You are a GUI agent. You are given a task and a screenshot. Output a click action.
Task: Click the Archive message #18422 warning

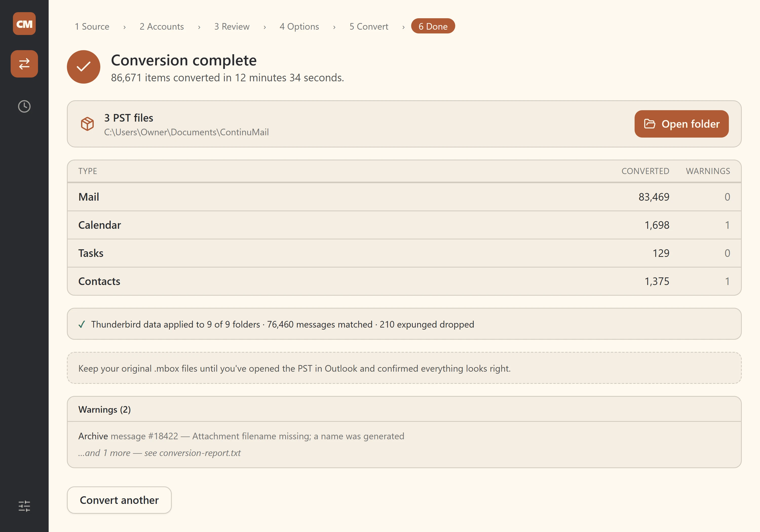[x=241, y=436]
